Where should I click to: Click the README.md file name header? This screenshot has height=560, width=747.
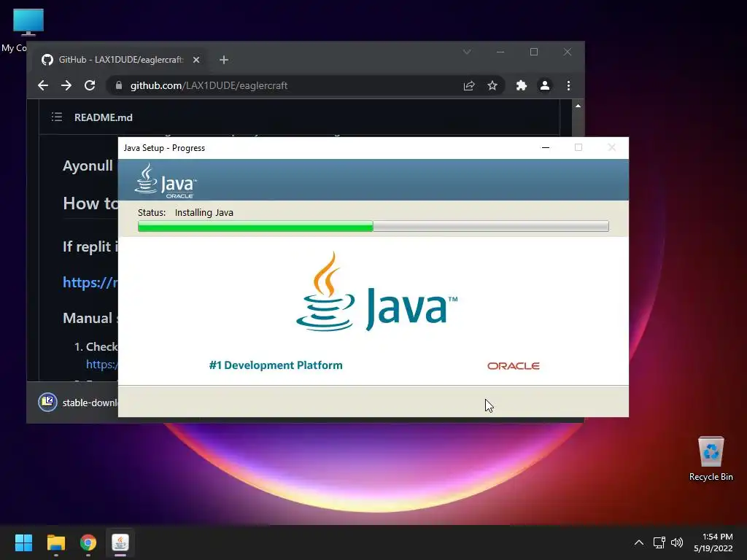coord(104,117)
